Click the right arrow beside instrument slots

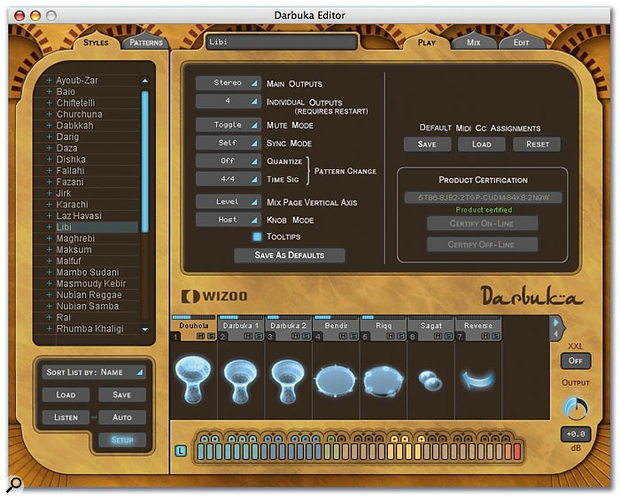pos(556,322)
